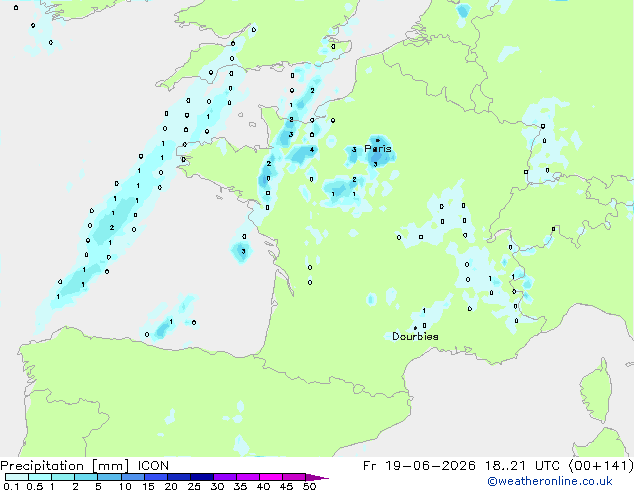Click the Dourbies location dot marker

415,328
